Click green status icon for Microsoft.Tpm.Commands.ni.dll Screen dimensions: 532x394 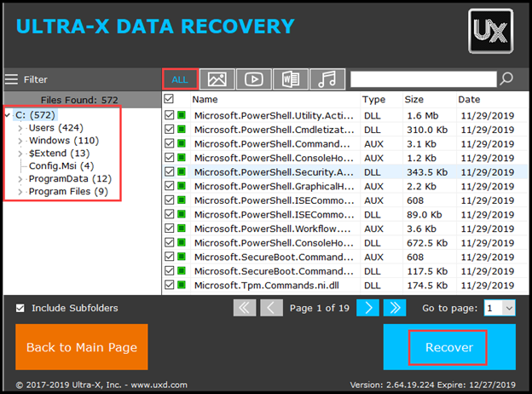(x=182, y=285)
